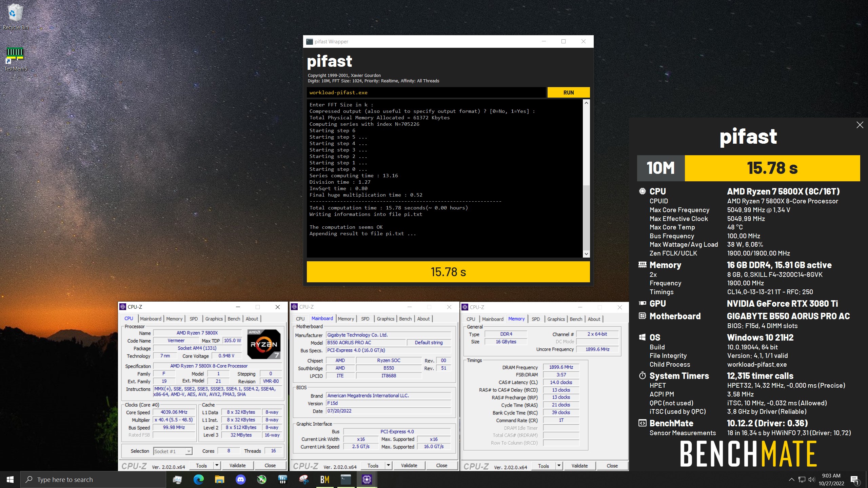Click the BenchMate Motherboard section icon

click(642, 316)
